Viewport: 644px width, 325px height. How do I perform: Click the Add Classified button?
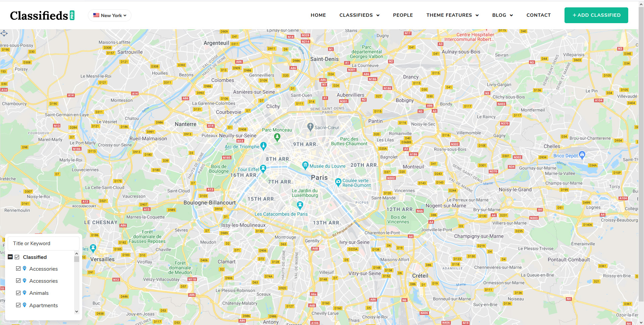pyautogui.click(x=596, y=15)
